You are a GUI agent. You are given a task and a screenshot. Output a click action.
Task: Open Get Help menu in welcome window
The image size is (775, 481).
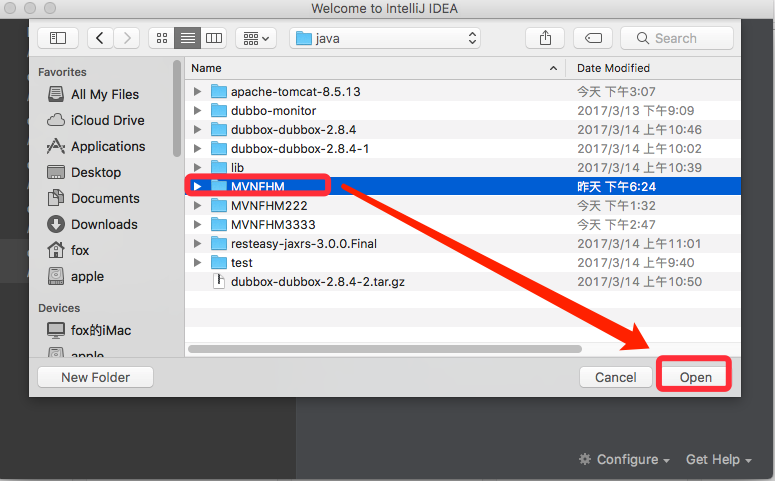point(719,459)
